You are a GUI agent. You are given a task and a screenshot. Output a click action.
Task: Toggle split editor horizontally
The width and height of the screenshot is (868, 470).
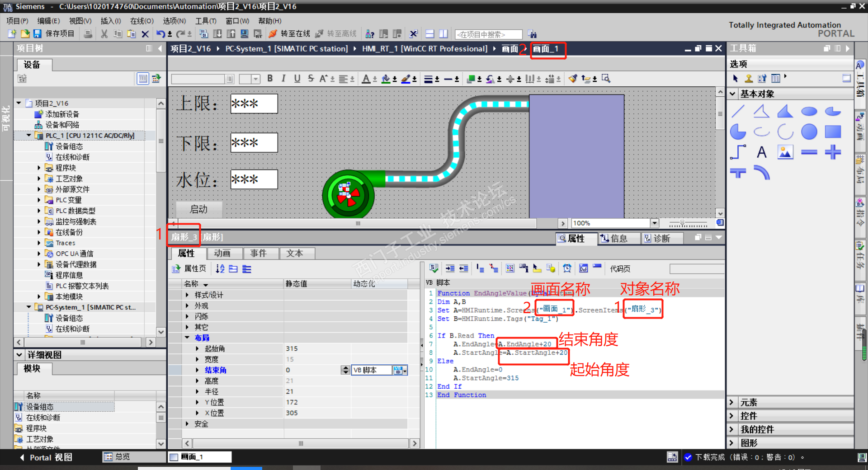[x=430, y=34]
